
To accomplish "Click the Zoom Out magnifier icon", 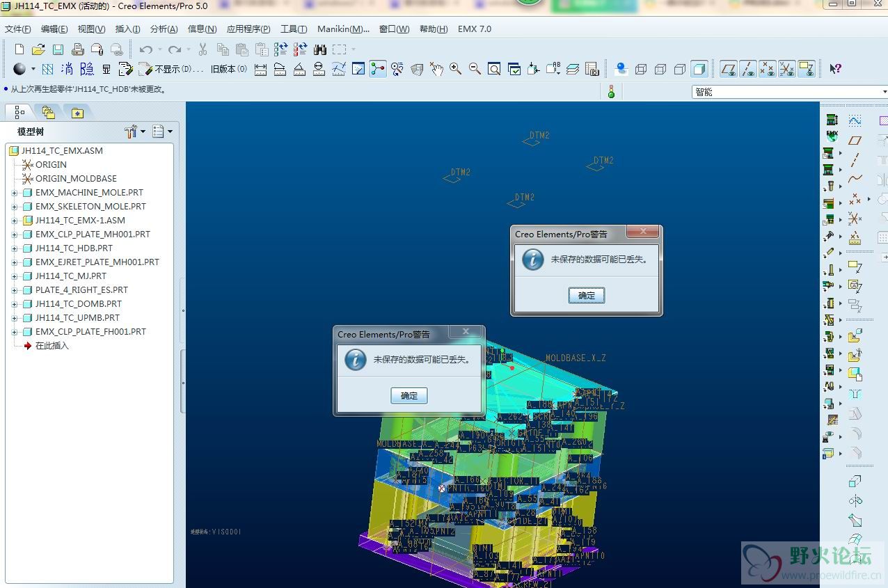I will click(x=475, y=69).
